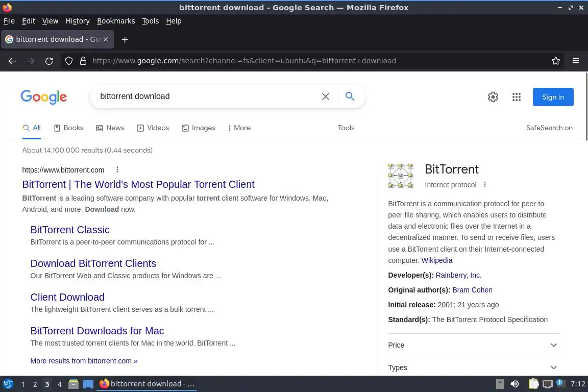Clear the search box with the X icon

[326, 96]
